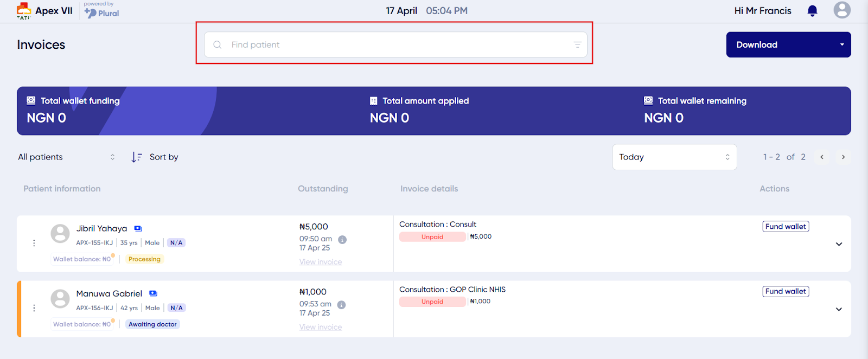868x359 pixels.
Task: Expand Manuwa Gabriel's invoice row chevron
Action: point(839,309)
